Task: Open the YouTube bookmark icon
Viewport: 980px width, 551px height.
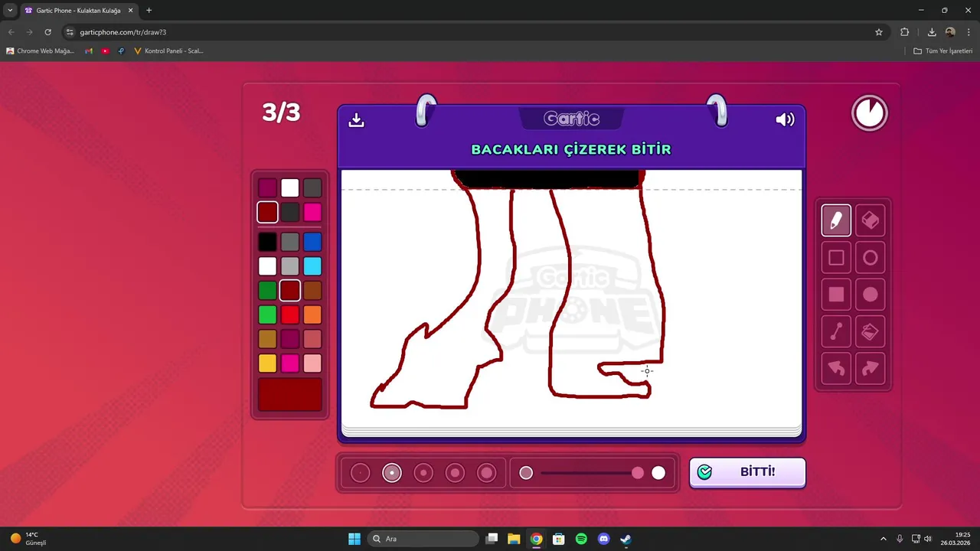Action: (x=105, y=51)
